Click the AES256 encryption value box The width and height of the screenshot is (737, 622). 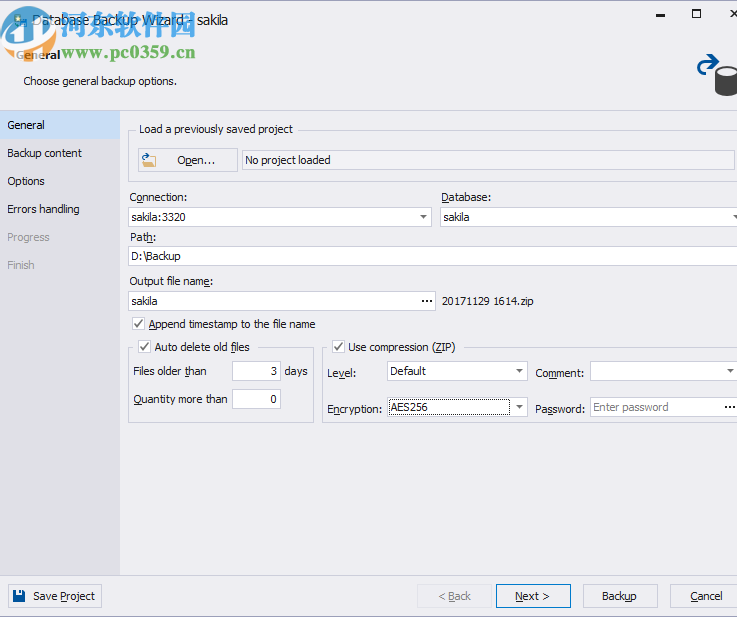tap(449, 407)
